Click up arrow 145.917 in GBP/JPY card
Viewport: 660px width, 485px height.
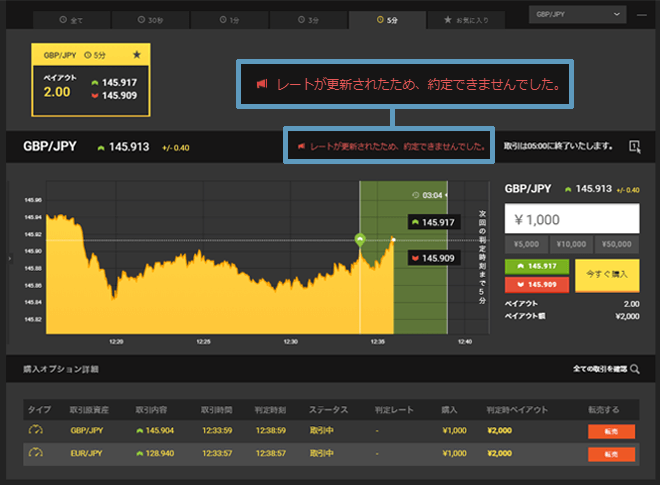click(x=114, y=83)
